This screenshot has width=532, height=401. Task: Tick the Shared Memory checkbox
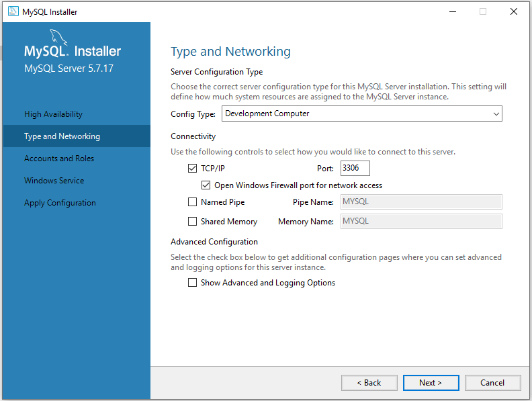tap(193, 222)
